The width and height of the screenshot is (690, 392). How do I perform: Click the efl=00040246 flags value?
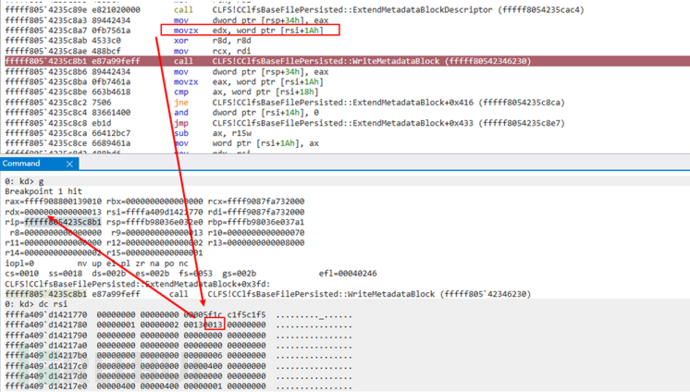pyautogui.click(x=348, y=274)
